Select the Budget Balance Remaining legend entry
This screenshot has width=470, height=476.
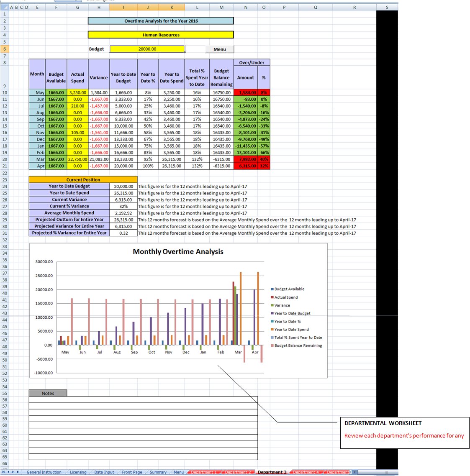(x=298, y=345)
